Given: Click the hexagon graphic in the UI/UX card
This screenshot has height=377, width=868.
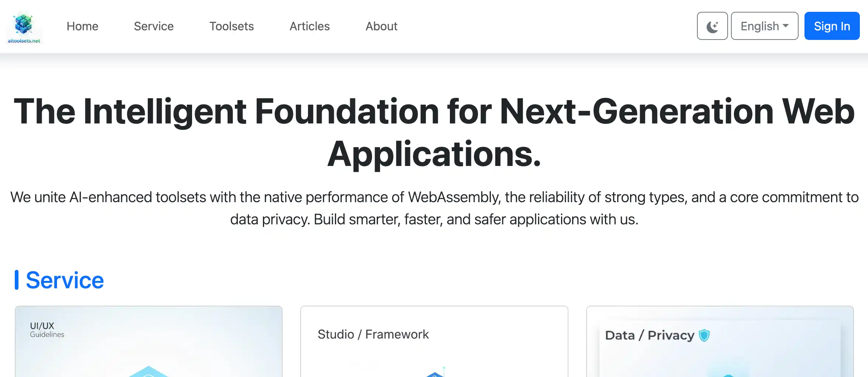Looking at the screenshot, I should (x=148, y=372).
